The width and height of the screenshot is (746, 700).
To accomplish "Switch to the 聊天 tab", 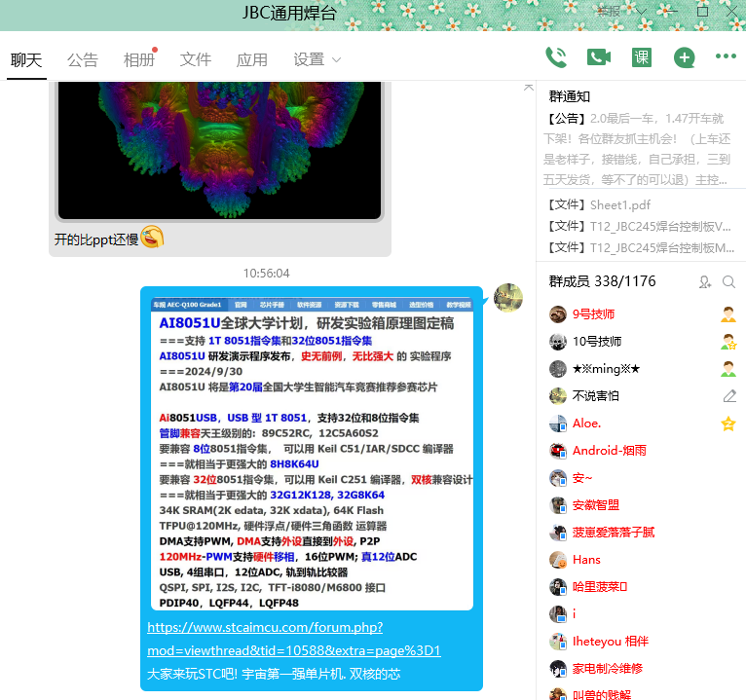I will click(26, 60).
